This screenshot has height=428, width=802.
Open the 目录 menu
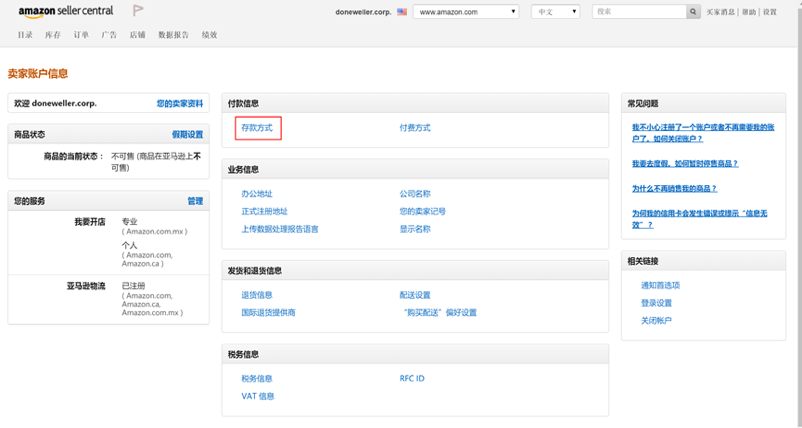(x=25, y=35)
